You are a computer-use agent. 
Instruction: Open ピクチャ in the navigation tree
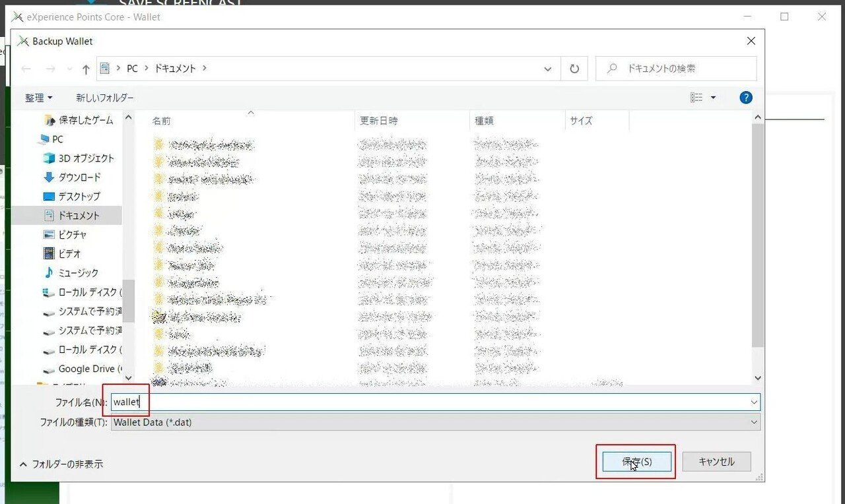pos(65,235)
